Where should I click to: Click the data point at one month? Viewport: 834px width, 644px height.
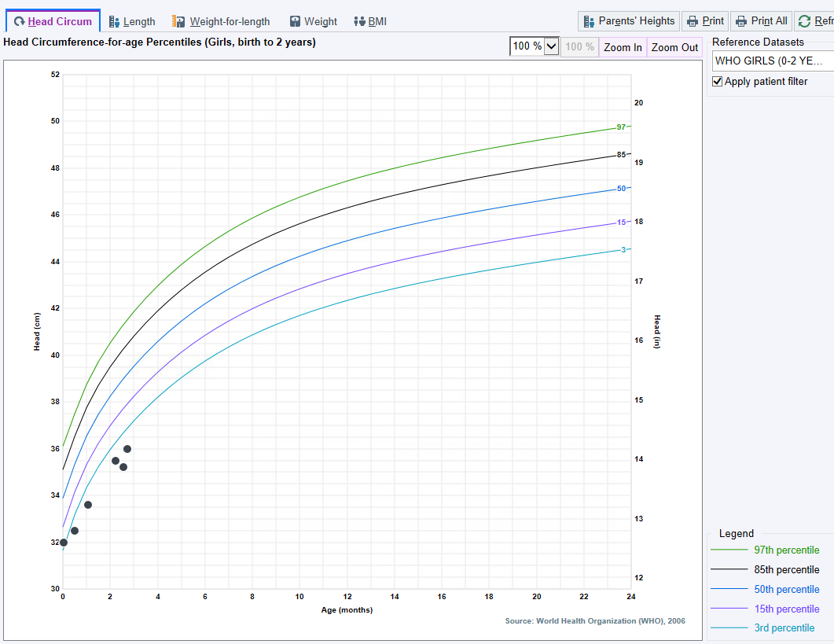pos(88,505)
